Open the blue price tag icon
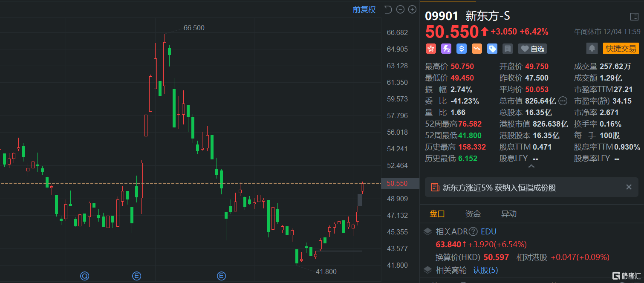The image size is (644, 283). [x=492, y=49]
